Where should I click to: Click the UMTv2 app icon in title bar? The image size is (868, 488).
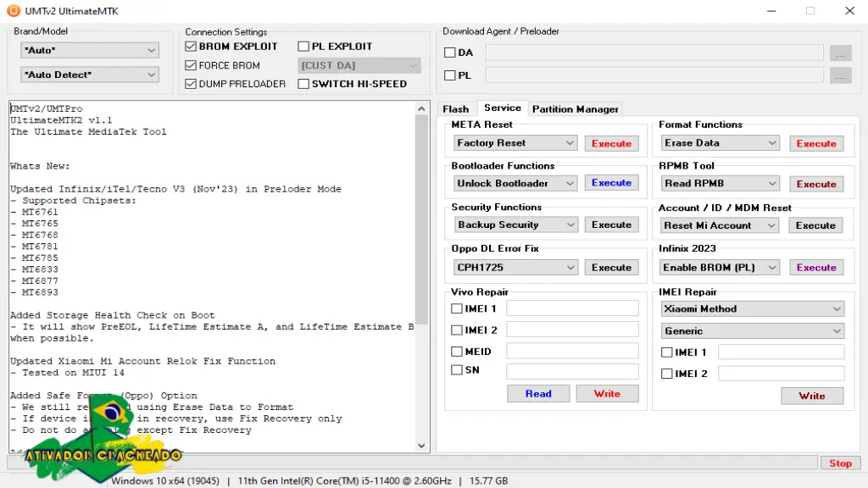[x=14, y=10]
